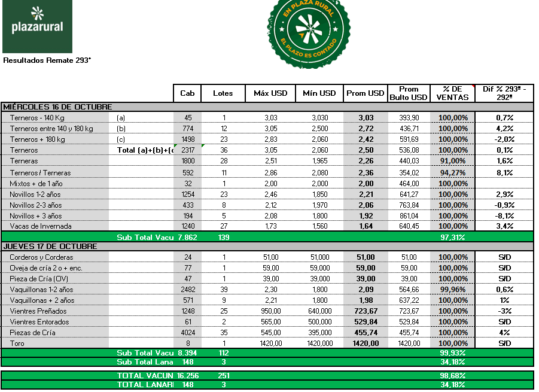The image size is (539, 392).
Task: Select the 'Resultados Remate 293' title
Action: (47, 60)
